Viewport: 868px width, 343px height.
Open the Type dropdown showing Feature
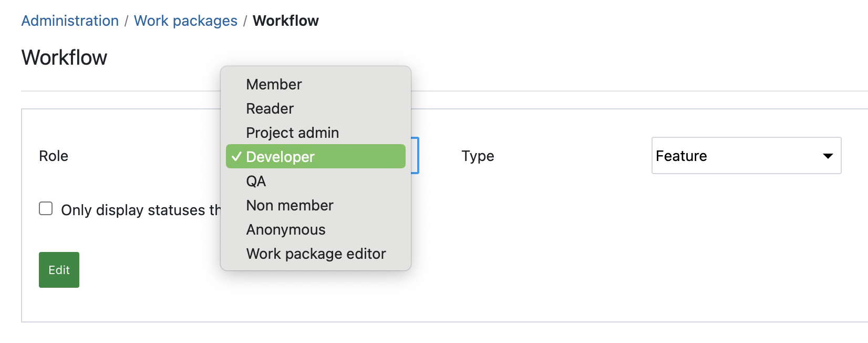point(736,156)
